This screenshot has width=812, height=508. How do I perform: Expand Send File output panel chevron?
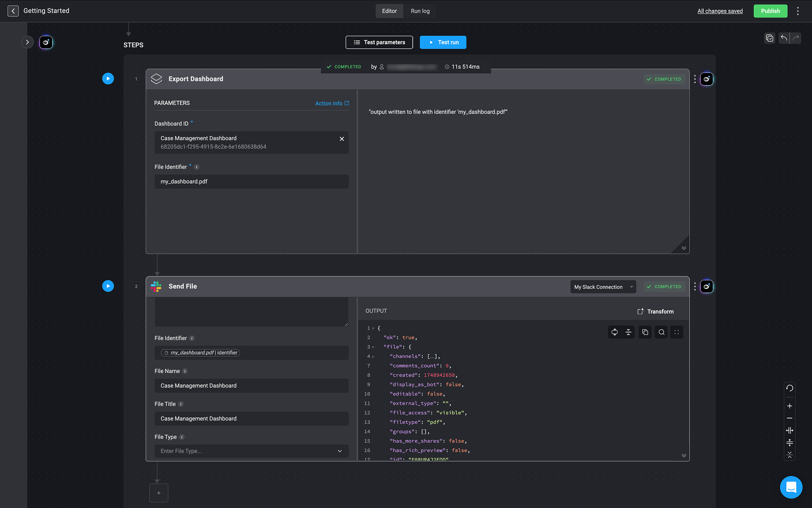[x=684, y=455]
